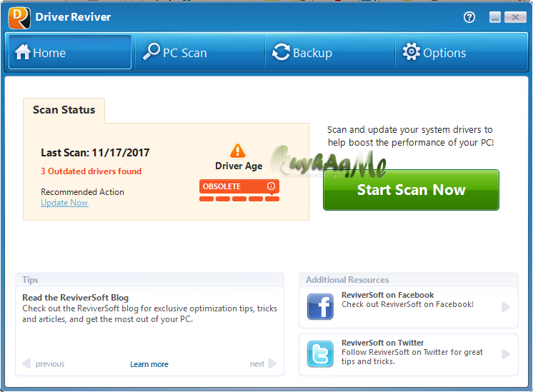
Task: Switch to the Home tab
Action: [70, 52]
